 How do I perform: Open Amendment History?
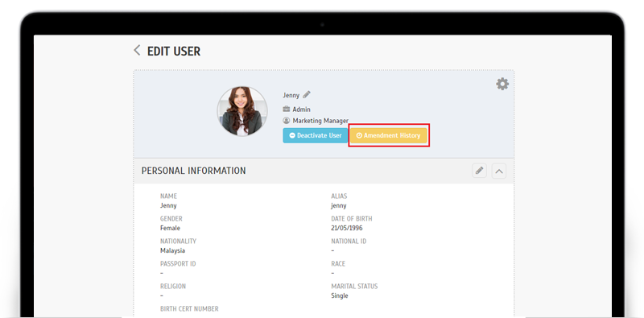coord(389,135)
